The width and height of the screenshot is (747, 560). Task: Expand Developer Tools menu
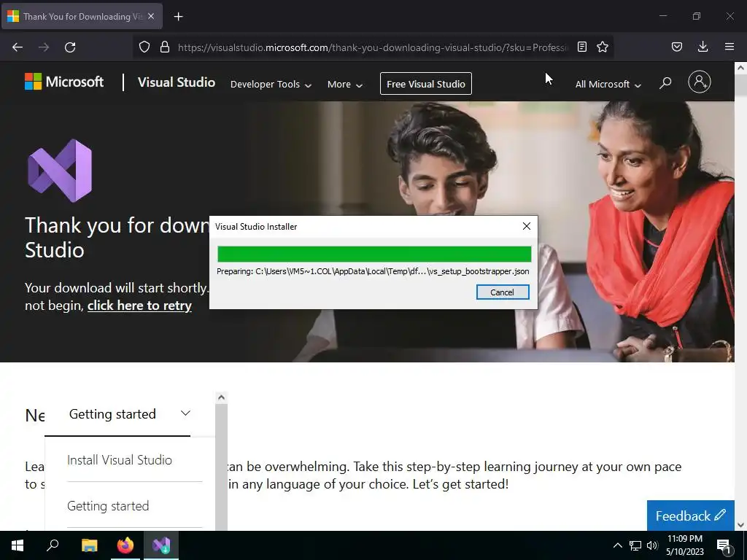point(271,85)
